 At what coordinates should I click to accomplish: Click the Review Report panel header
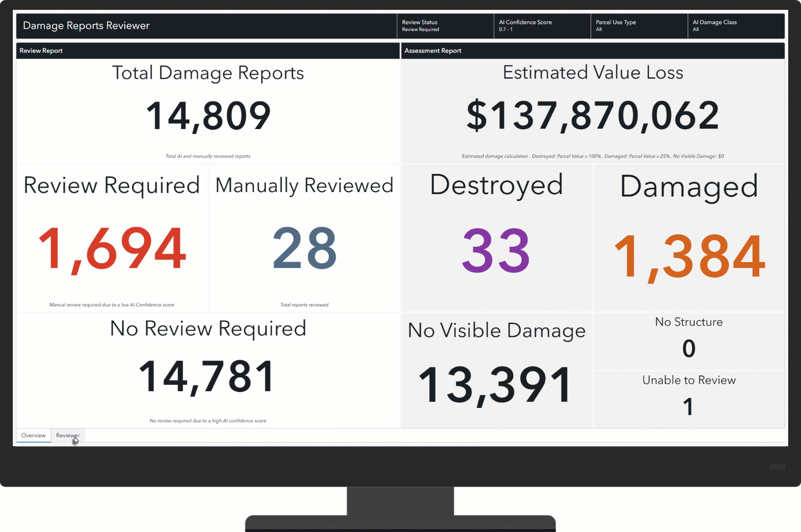tap(208, 51)
